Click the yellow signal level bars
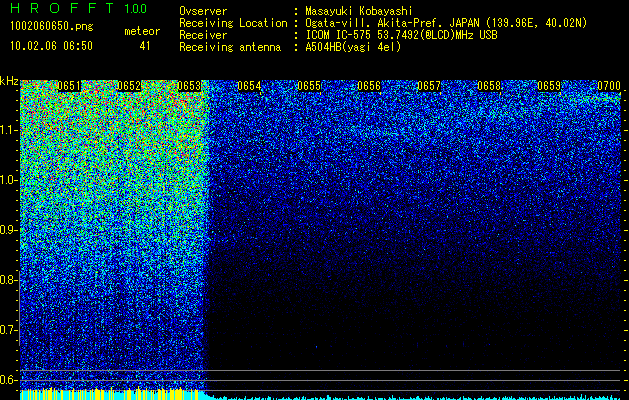 click(x=110, y=394)
